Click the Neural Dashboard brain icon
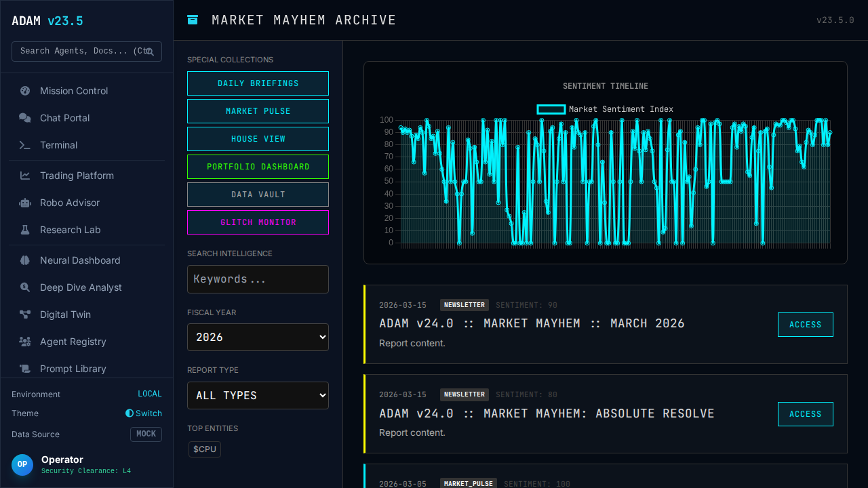This screenshot has height=488, width=868. click(x=25, y=260)
